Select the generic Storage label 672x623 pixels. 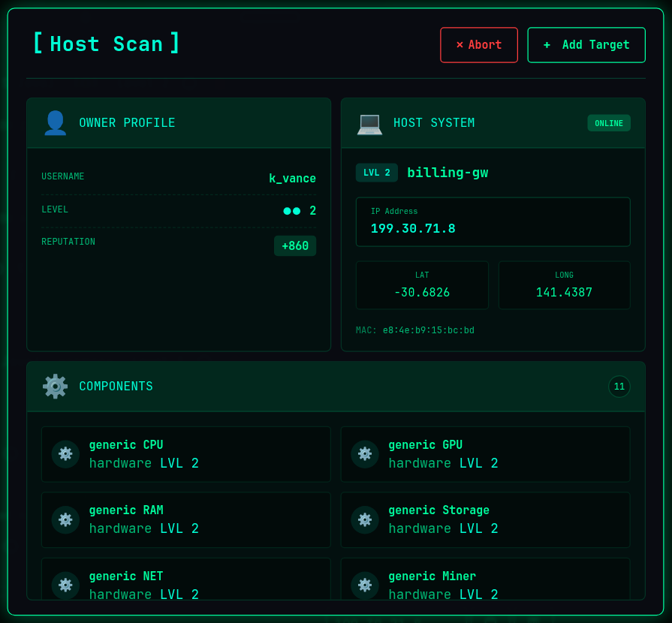(438, 510)
